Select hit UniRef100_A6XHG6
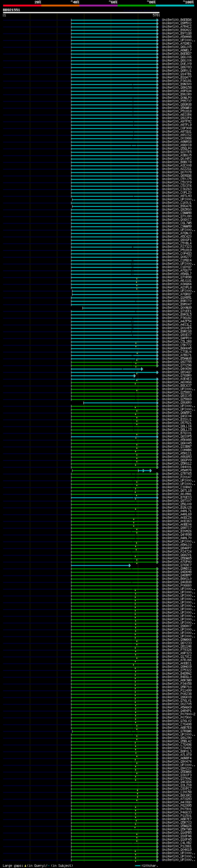This screenshot has height=868, width=197. (176, 382)
